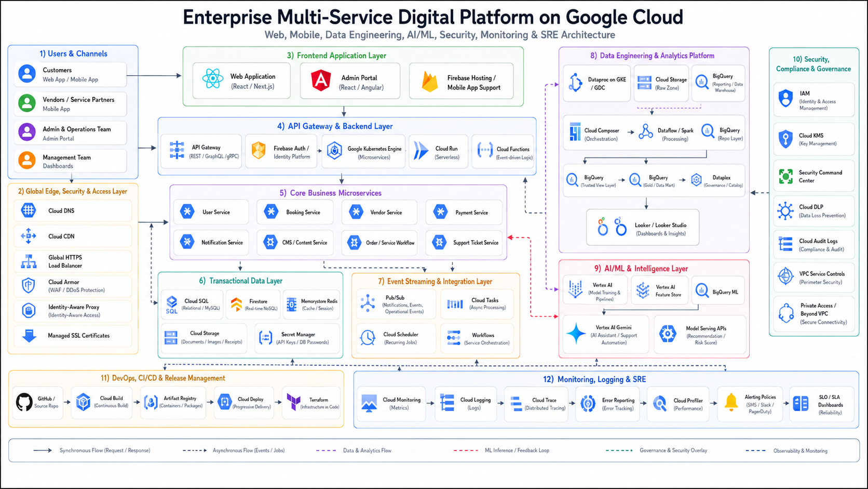The height and width of the screenshot is (489, 868).
Task: Click the Terraform icon
Action: pyautogui.click(x=293, y=402)
